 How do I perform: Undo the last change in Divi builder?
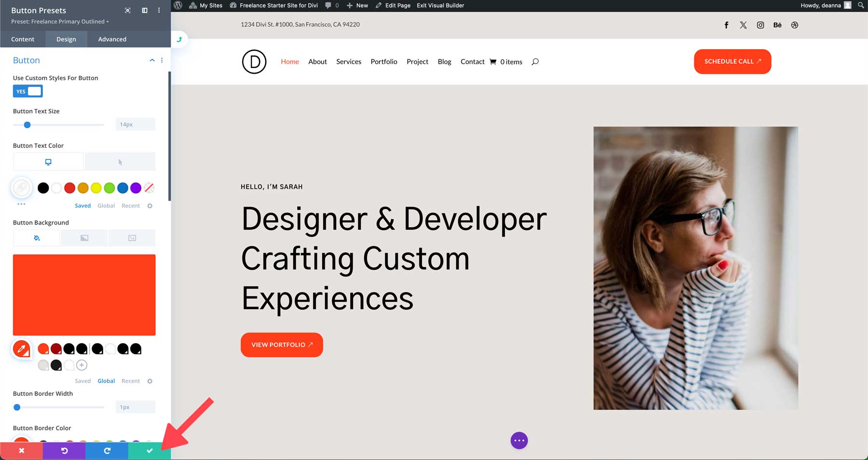(x=64, y=450)
